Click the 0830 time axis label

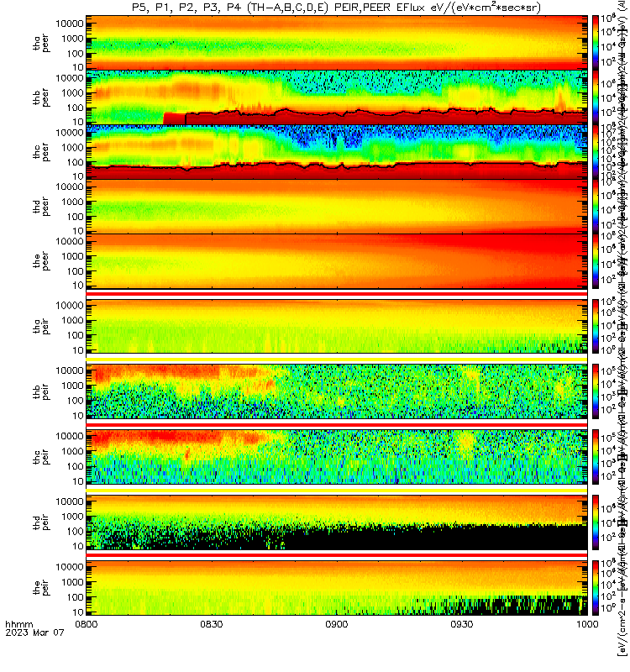pyautogui.click(x=212, y=624)
